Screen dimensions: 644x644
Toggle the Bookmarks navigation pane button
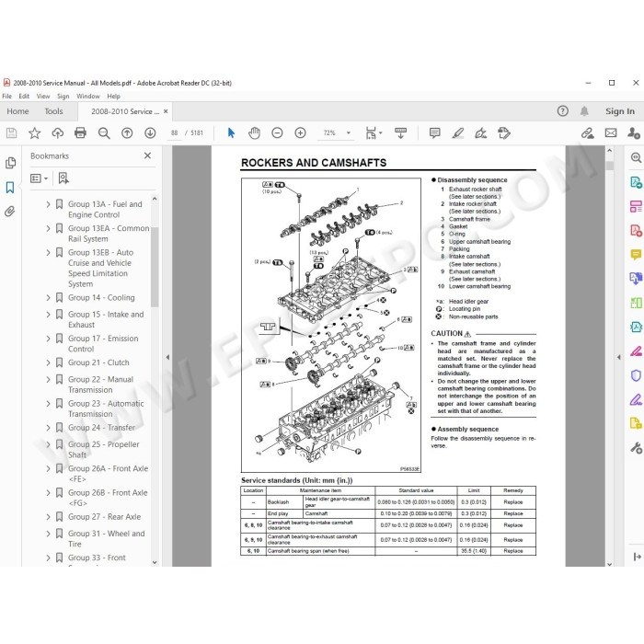coord(10,188)
